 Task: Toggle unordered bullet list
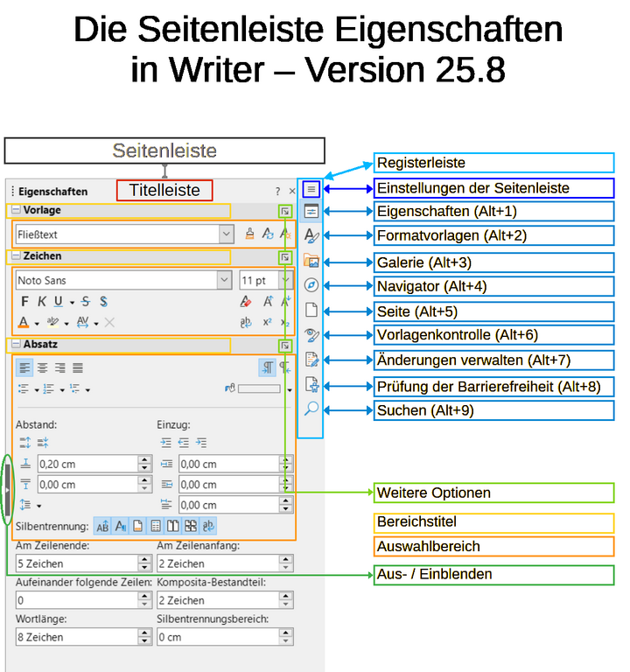[x=24, y=388]
